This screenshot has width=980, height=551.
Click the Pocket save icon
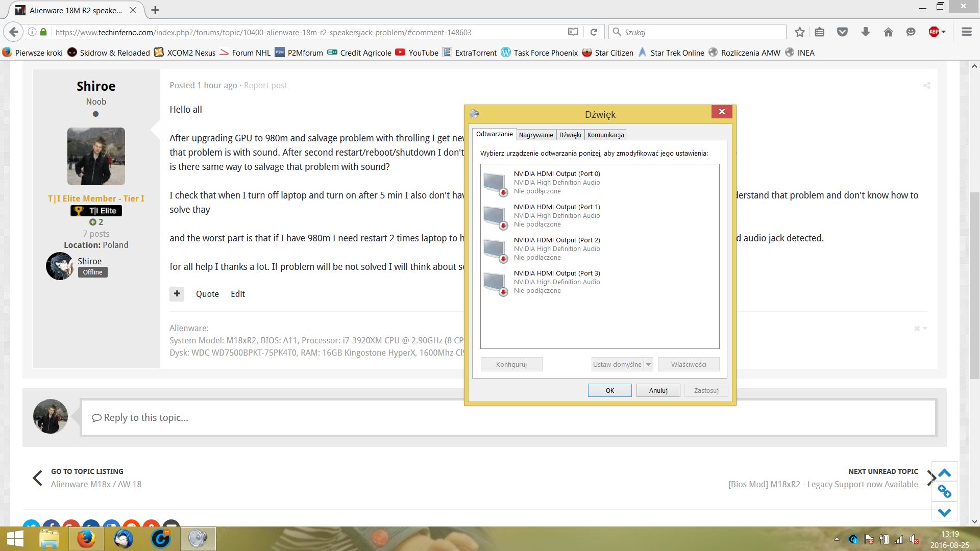pyautogui.click(x=842, y=32)
